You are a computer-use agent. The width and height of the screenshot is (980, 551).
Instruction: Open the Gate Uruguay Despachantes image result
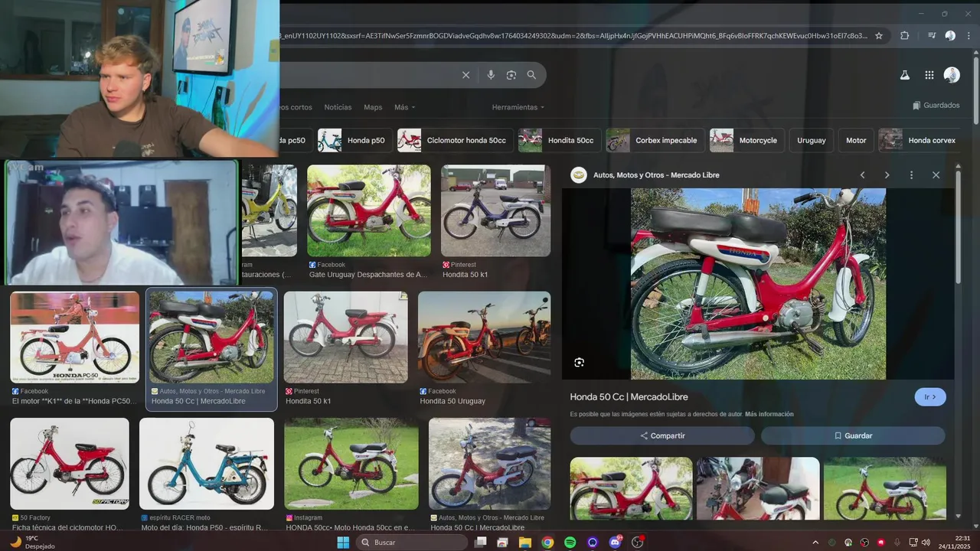click(x=369, y=210)
